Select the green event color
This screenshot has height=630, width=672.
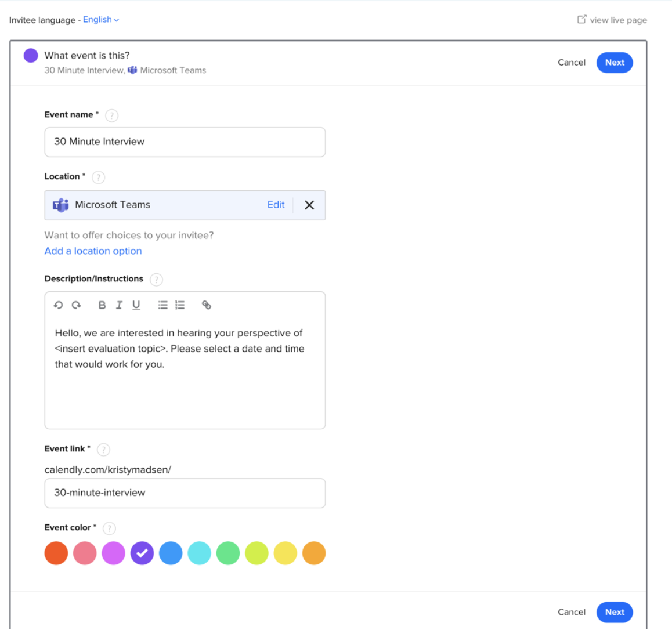[x=228, y=553]
